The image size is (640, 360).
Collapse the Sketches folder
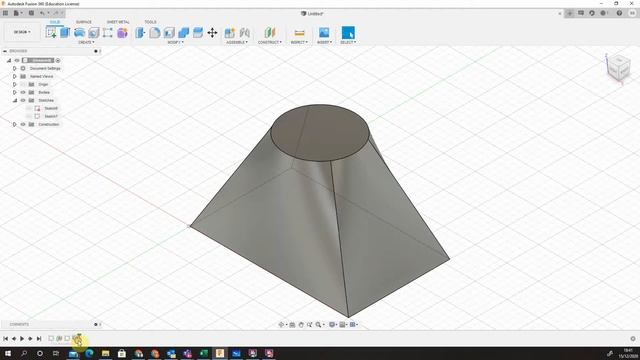[x=15, y=100]
